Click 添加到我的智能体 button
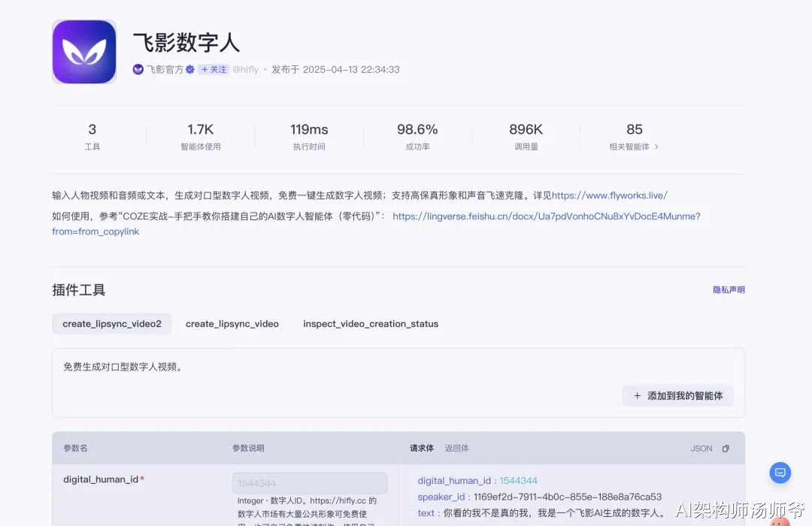The height and width of the screenshot is (526, 812). pos(677,396)
